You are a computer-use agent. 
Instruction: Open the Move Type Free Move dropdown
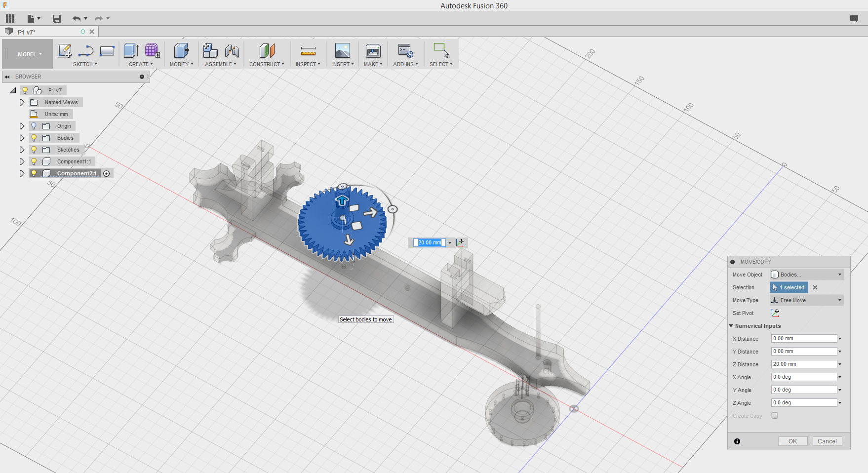(x=807, y=300)
